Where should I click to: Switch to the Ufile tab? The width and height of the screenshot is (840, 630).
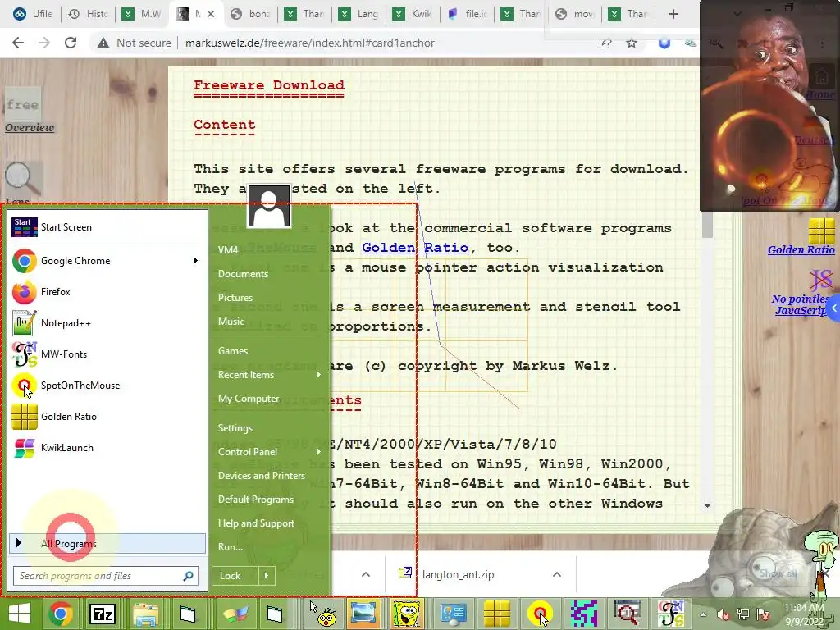pos(33,14)
